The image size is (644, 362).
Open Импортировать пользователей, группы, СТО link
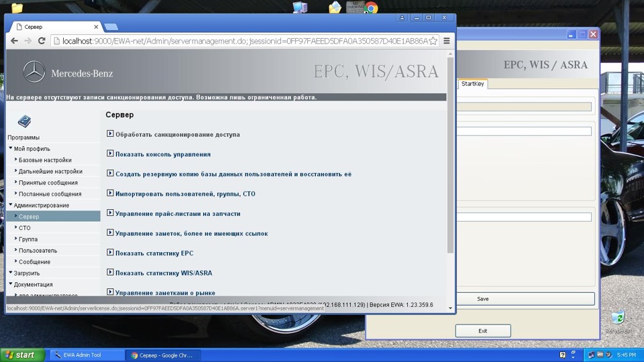(185, 194)
